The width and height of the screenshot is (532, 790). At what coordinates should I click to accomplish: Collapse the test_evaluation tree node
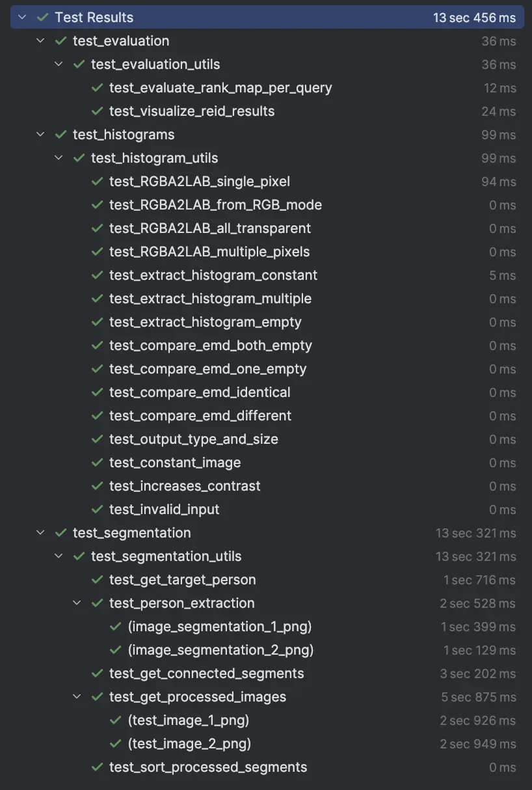tap(41, 41)
